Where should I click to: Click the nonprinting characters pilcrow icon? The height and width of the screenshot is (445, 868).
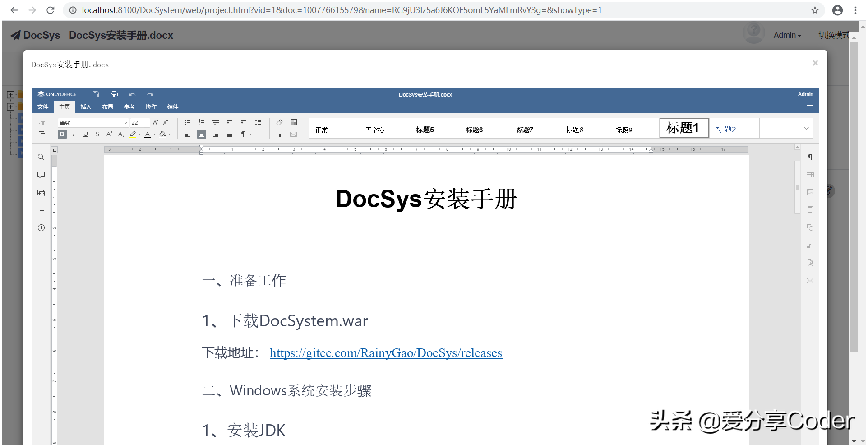pyautogui.click(x=244, y=134)
